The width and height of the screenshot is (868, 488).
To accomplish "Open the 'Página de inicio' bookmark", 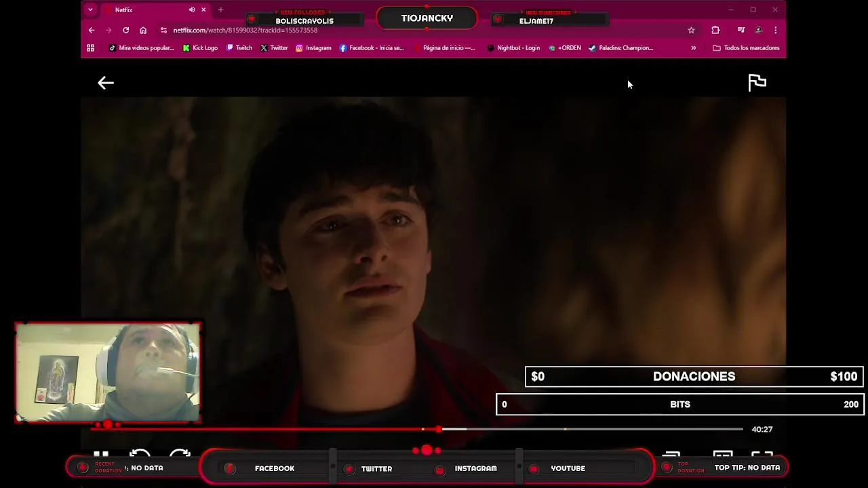I will [444, 47].
